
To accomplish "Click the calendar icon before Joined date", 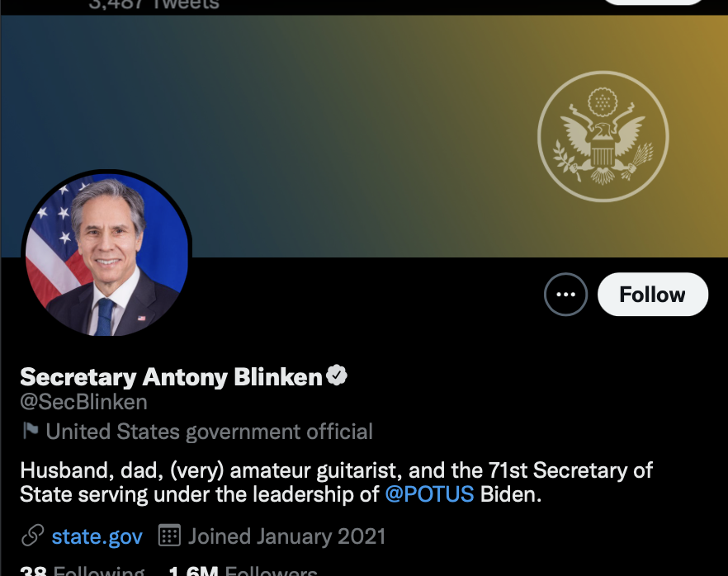I will (x=169, y=536).
